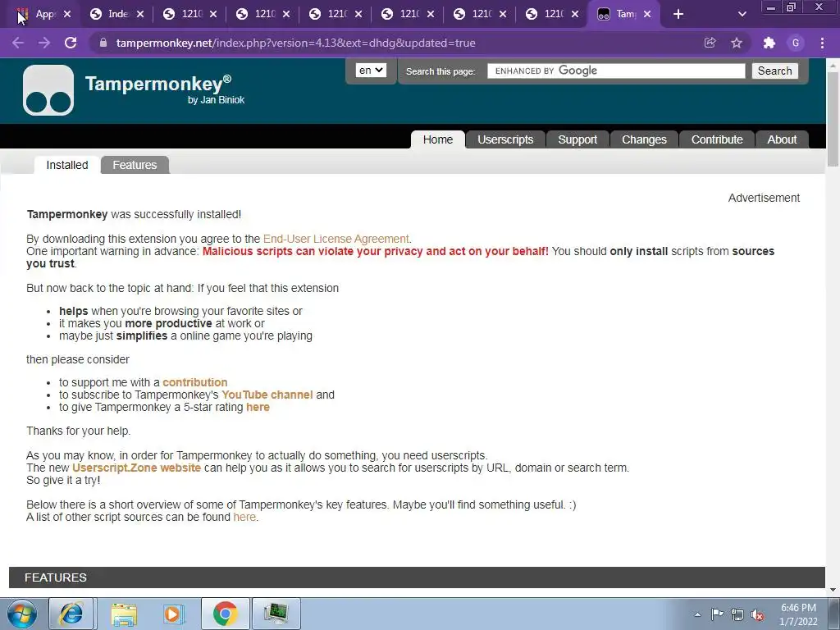Click the page vertical scrollbar thumb
The height and width of the screenshot is (630, 840).
[833, 118]
